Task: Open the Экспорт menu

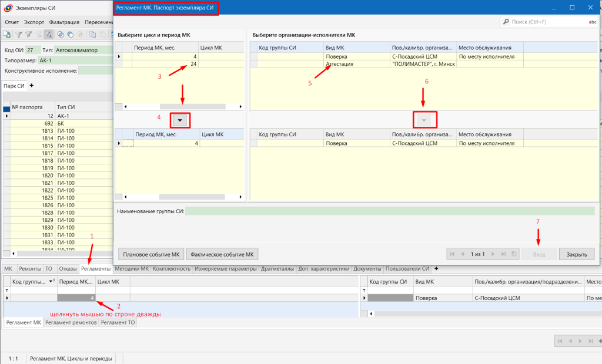Action: pos(34,22)
